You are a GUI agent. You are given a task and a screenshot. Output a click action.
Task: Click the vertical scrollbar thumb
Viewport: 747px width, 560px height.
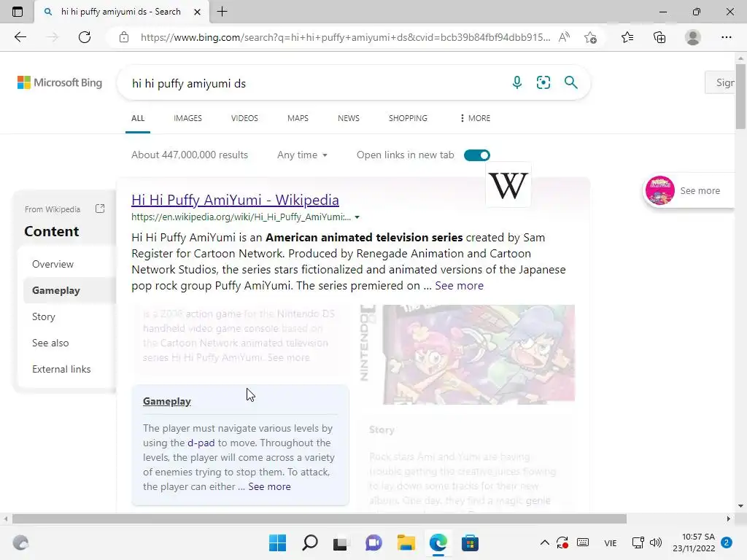tap(740, 96)
